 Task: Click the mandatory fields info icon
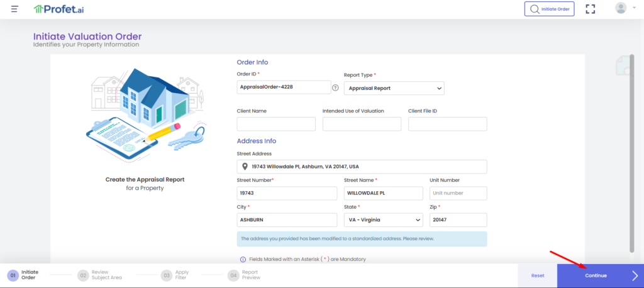coord(243,259)
